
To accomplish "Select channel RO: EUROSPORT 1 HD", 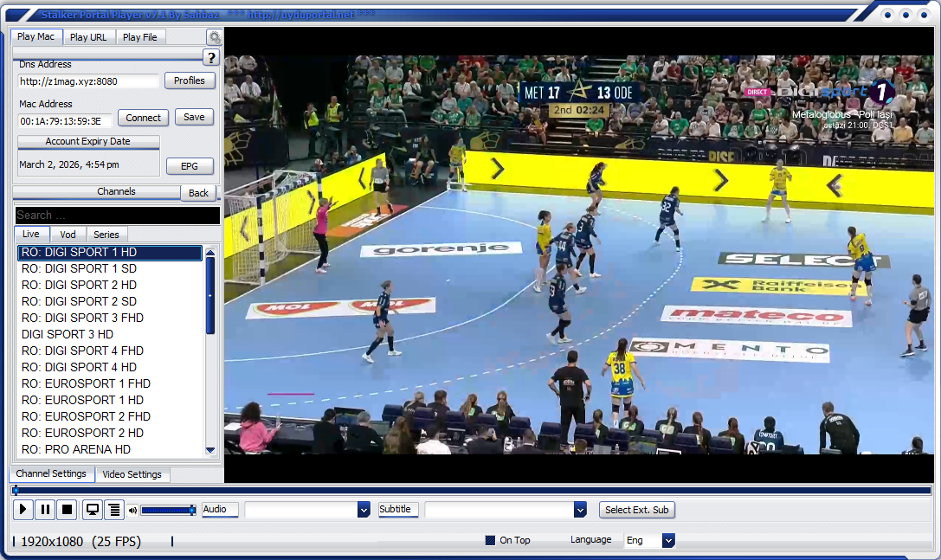I will tap(110, 401).
